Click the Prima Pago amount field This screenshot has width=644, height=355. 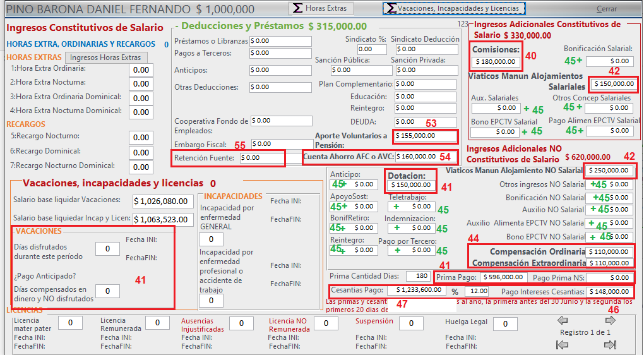[x=502, y=277]
